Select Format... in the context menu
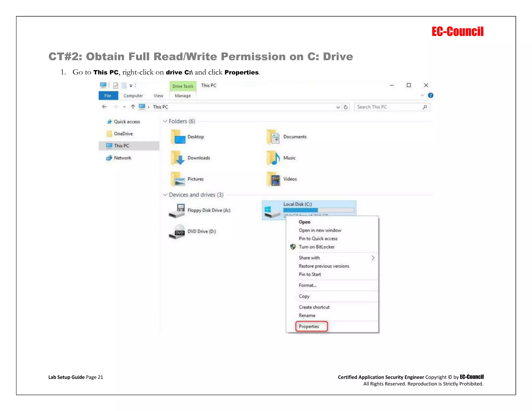This screenshot has width=532, height=411. coord(308,285)
